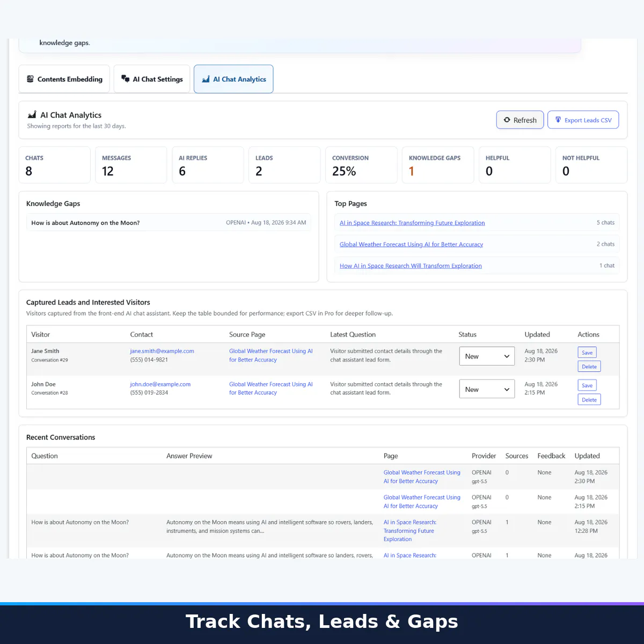This screenshot has height=644, width=644.
Task: Click the Latest Question column header
Action: tap(353, 334)
